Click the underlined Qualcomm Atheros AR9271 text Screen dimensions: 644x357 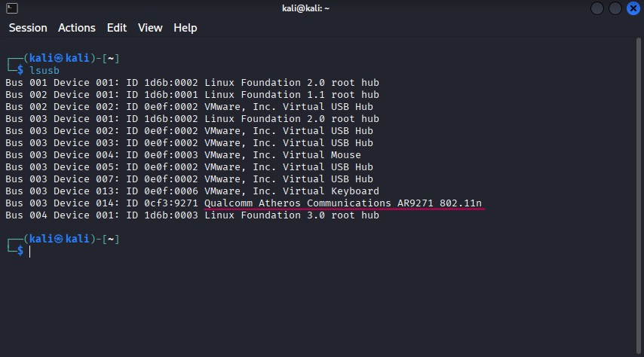point(343,203)
